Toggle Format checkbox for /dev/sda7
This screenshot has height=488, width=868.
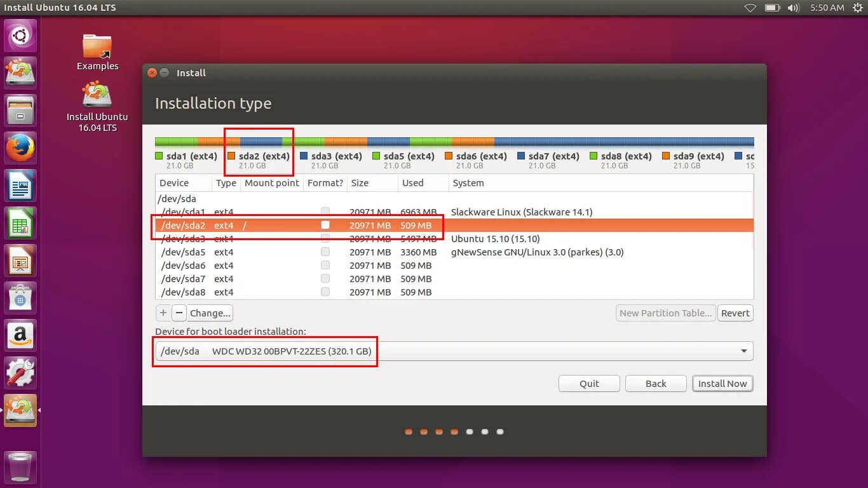(325, 278)
